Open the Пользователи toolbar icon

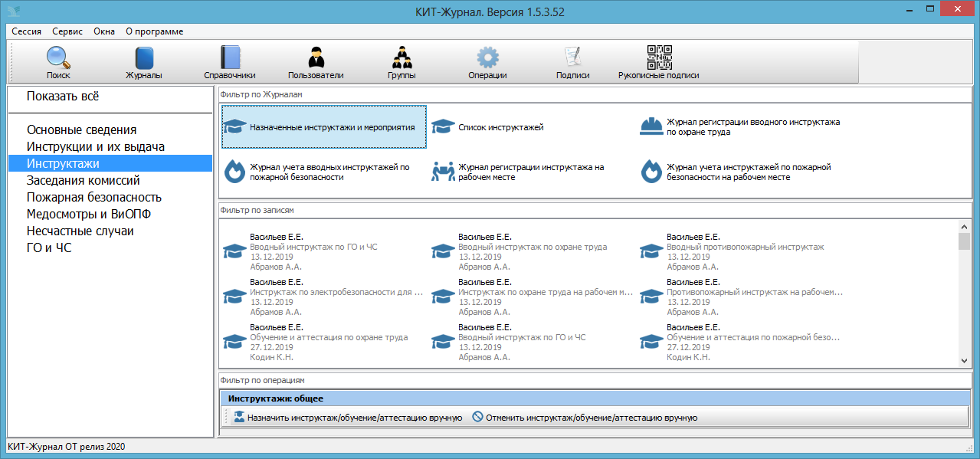[316, 63]
